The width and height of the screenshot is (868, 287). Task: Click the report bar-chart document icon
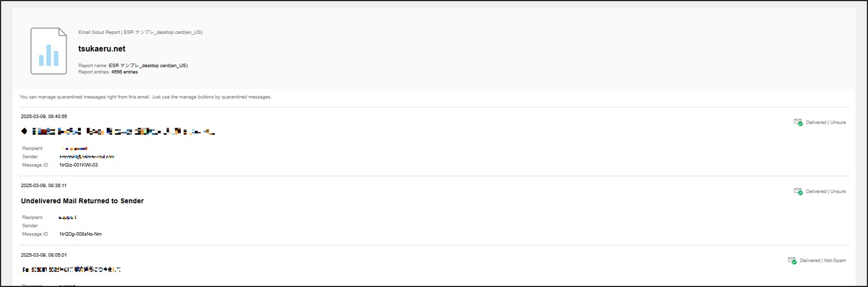point(48,51)
